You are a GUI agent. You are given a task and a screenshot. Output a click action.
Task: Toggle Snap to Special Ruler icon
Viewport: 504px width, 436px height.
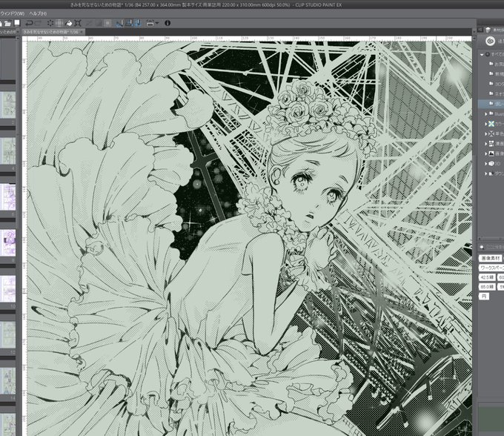coord(128,23)
